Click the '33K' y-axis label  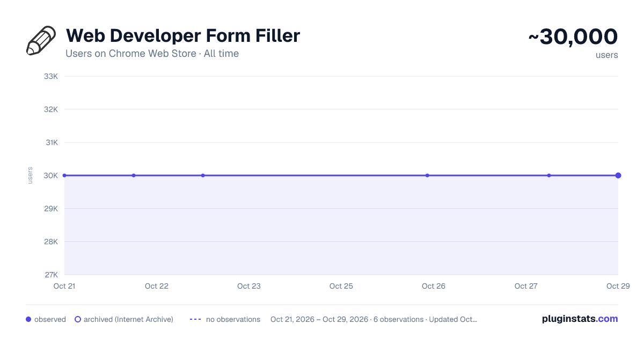point(51,76)
